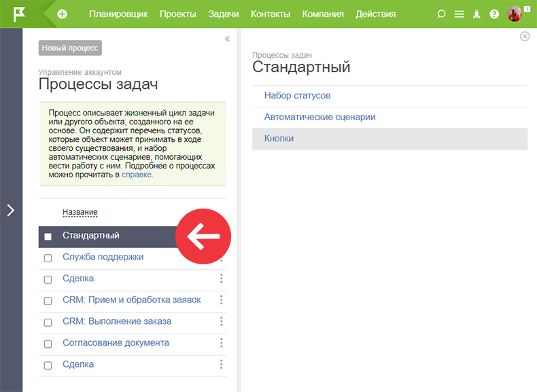
Task: Click the rocket icon in header
Action: [x=477, y=14]
